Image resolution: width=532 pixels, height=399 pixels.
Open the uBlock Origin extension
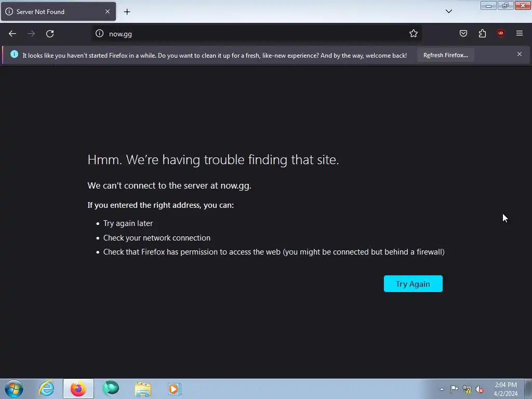(x=501, y=33)
